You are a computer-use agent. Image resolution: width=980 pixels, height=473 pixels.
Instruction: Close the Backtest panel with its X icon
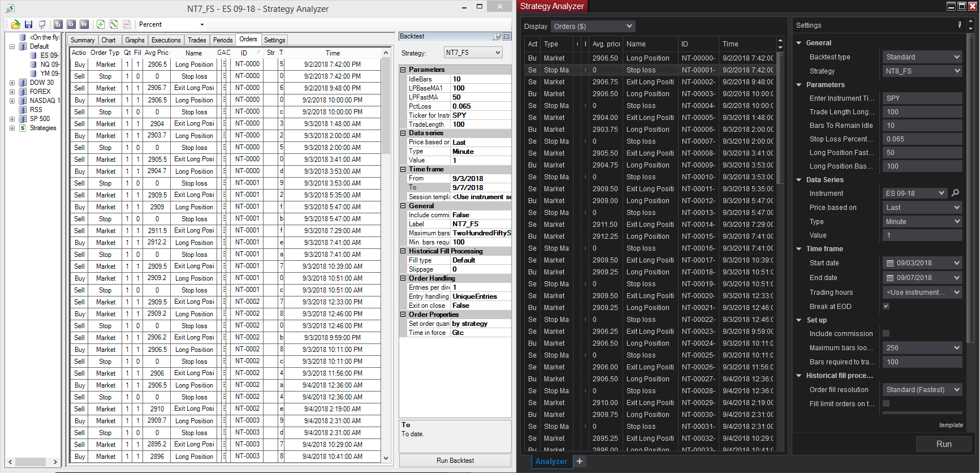(506, 37)
